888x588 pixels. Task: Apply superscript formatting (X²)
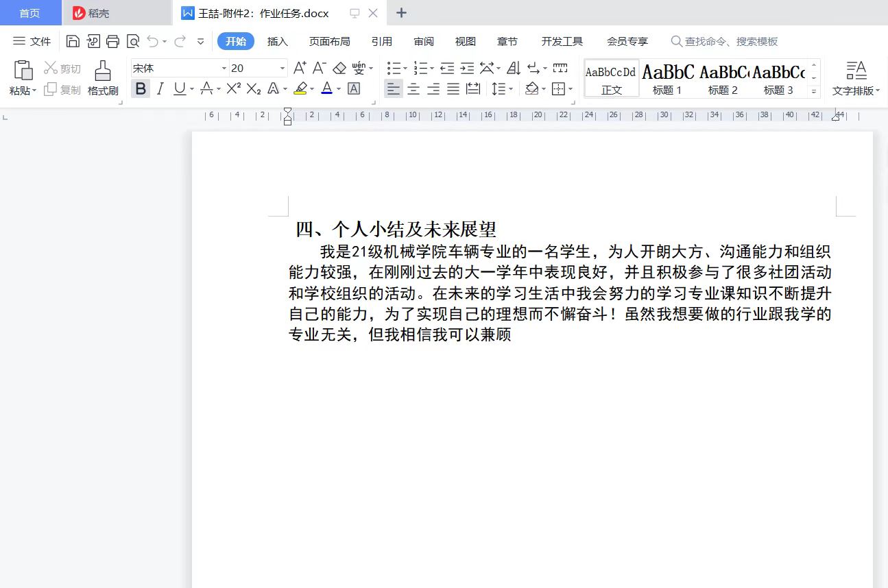pos(234,88)
